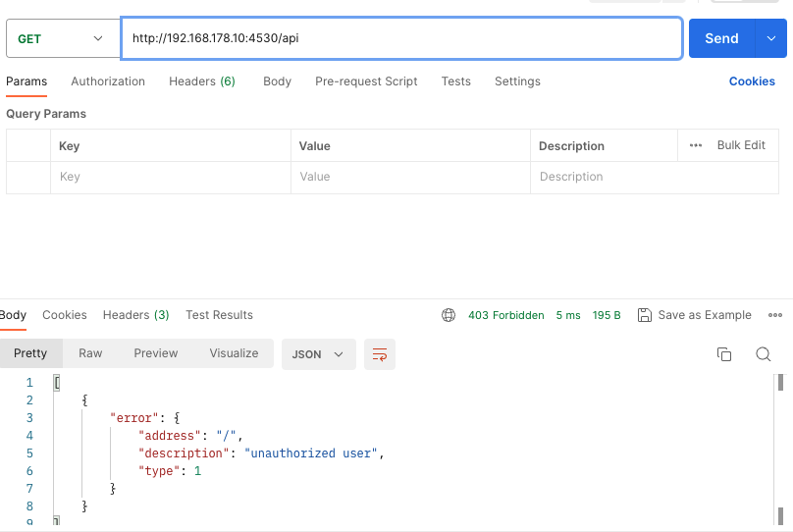
Task: Click the Save as Example icon
Action: click(x=645, y=315)
